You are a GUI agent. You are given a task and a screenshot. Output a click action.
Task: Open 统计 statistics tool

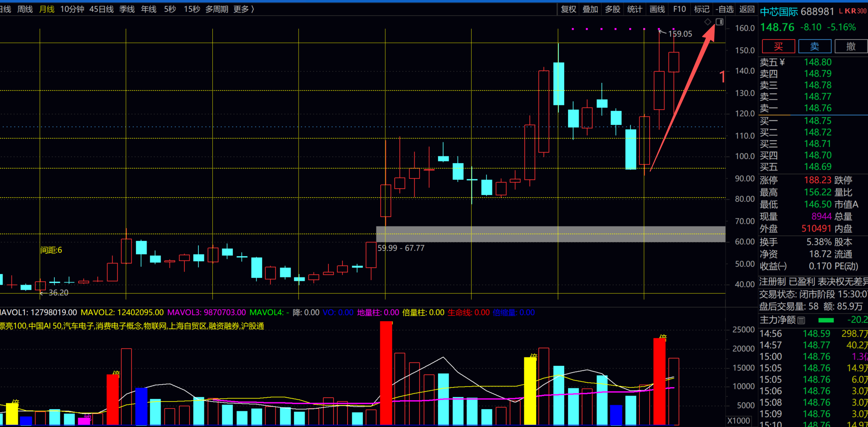click(635, 9)
